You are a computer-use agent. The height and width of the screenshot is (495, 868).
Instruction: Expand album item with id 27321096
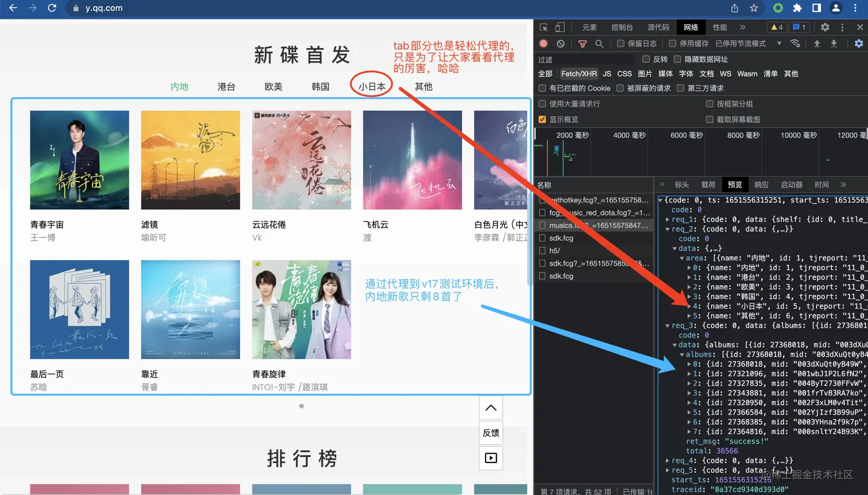(x=689, y=374)
